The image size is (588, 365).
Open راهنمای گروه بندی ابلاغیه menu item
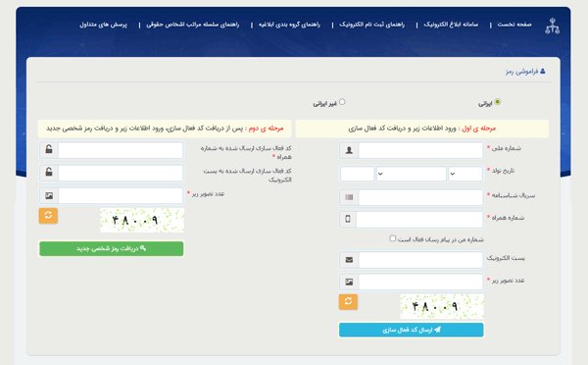point(289,25)
